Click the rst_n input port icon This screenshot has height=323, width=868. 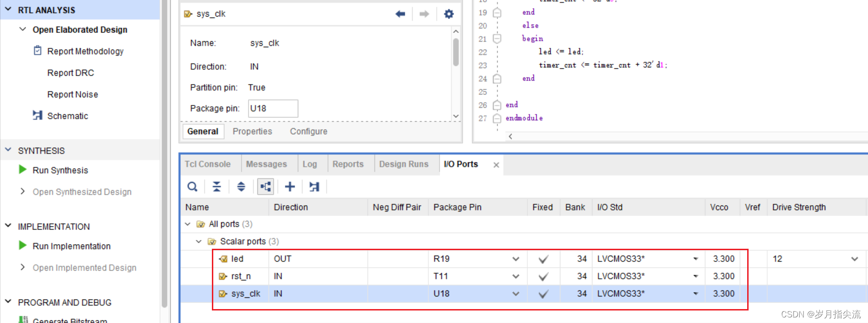point(223,276)
